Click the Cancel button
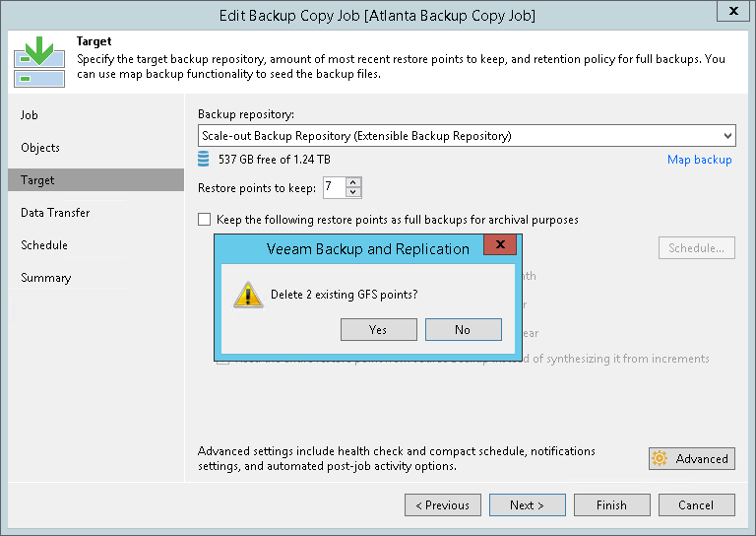The height and width of the screenshot is (536, 756). [695, 505]
